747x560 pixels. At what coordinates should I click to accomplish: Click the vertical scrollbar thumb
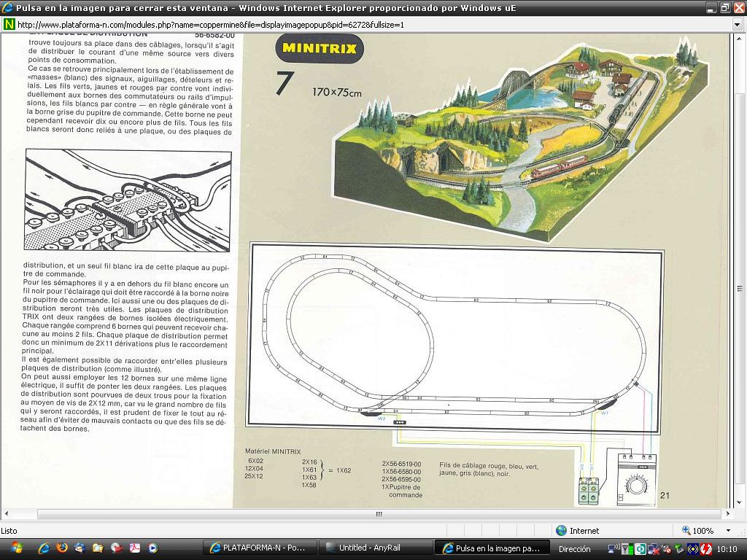[740, 289]
